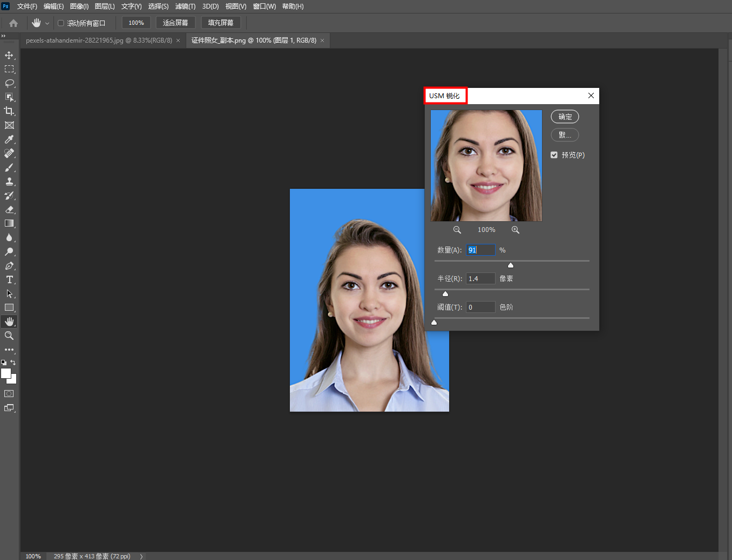
Task: Select the Move tool
Action: [9, 56]
